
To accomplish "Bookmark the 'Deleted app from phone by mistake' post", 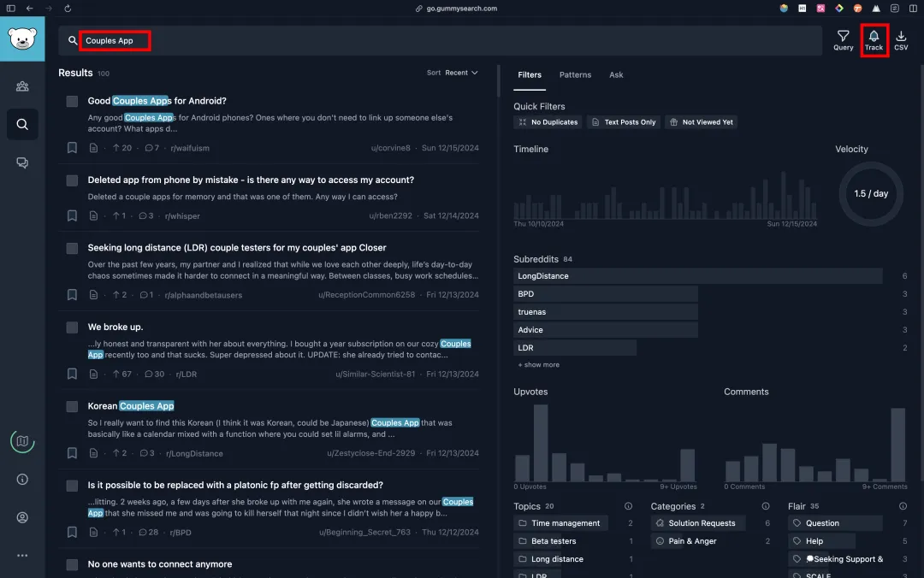I will tap(72, 215).
